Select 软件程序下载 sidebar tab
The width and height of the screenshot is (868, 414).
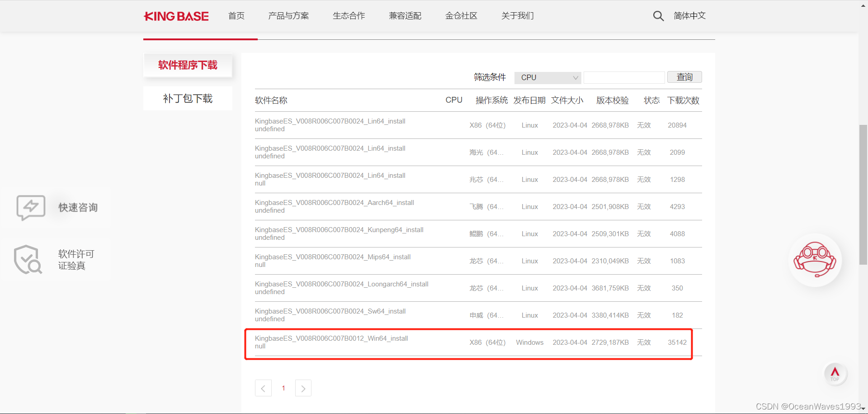coord(188,65)
